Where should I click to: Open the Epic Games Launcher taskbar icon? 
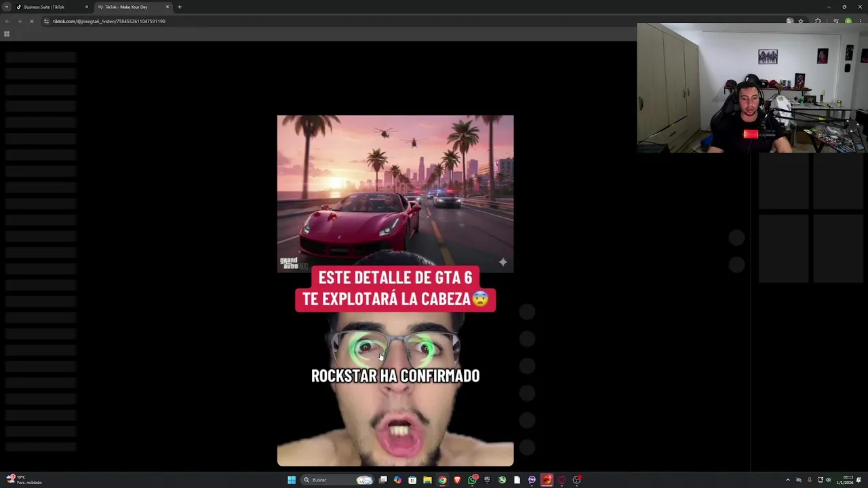tap(487, 480)
